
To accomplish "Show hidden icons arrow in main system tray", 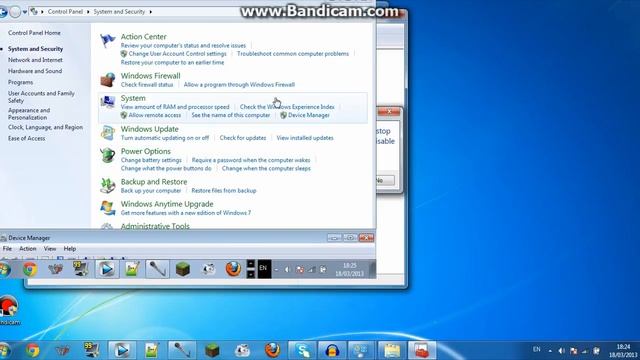I will pyautogui.click(x=550, y=351).
